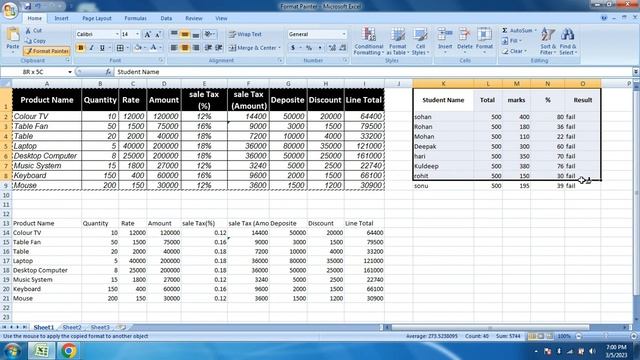Image resolution: width=640 pixels, height=360 pixels.
Task: Open the Insert cells icon
Action: pyautogui.click(x=445, y=35)
